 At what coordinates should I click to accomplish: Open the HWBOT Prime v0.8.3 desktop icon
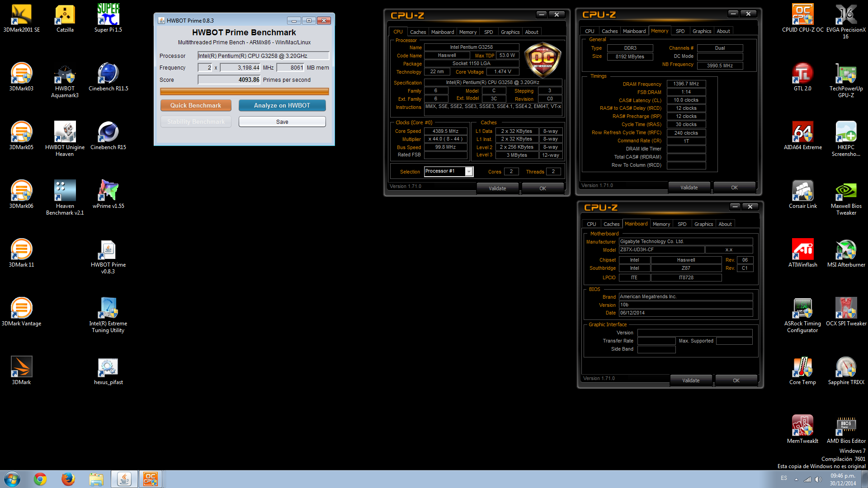[108, 257]
